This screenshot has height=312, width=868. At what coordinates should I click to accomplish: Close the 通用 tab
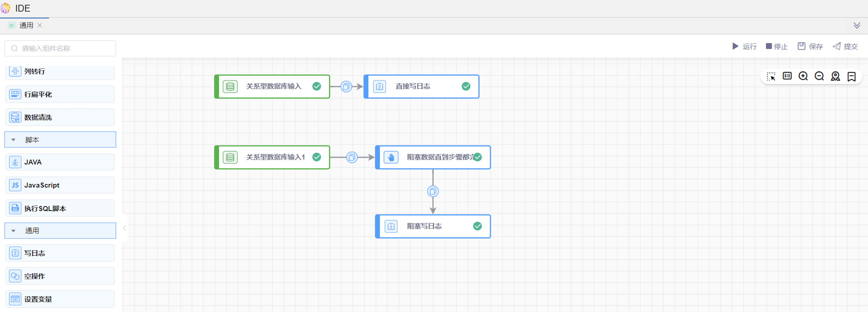tap(40, 26)
